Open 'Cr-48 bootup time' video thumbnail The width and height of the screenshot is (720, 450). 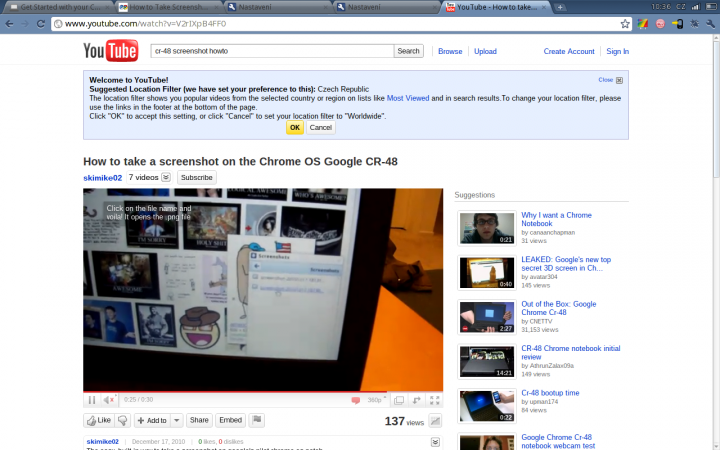(487, 406)
